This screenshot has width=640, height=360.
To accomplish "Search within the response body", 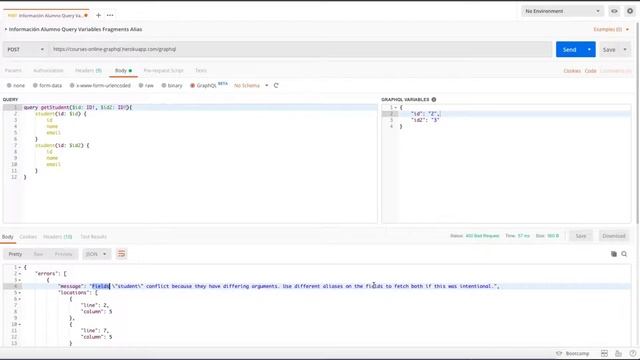I will pyautogui.click(x=624, y=254).
